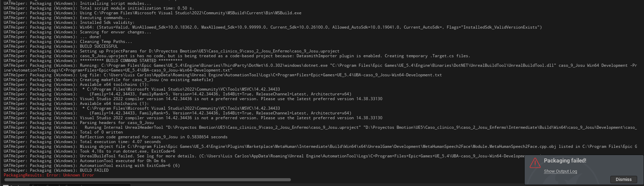Click the "Packaging failed!" notification title
The width and height of the screenshot is (644, 186).
click(x=565, y=160)
